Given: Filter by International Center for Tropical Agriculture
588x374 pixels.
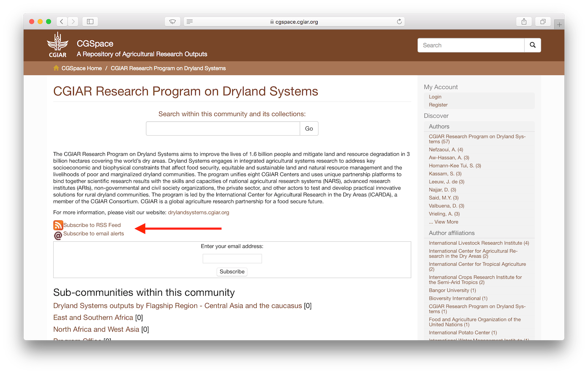Looking at the screenshot, I should [x=477, y=267].
